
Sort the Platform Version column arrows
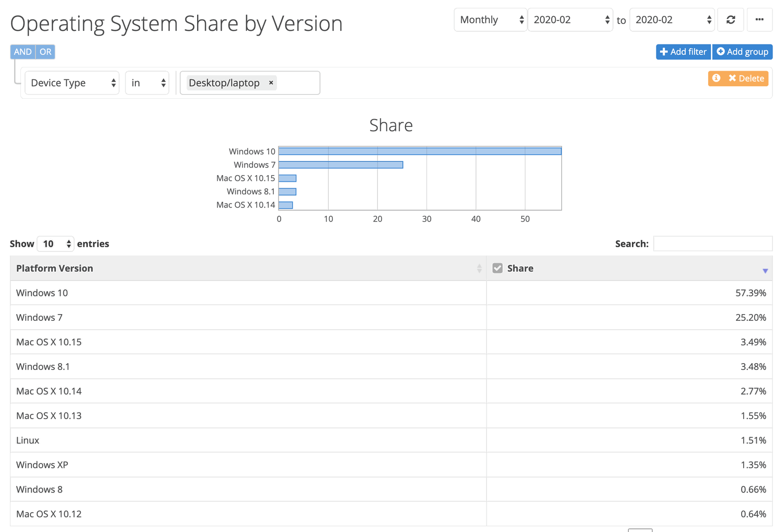click(479, 269)
